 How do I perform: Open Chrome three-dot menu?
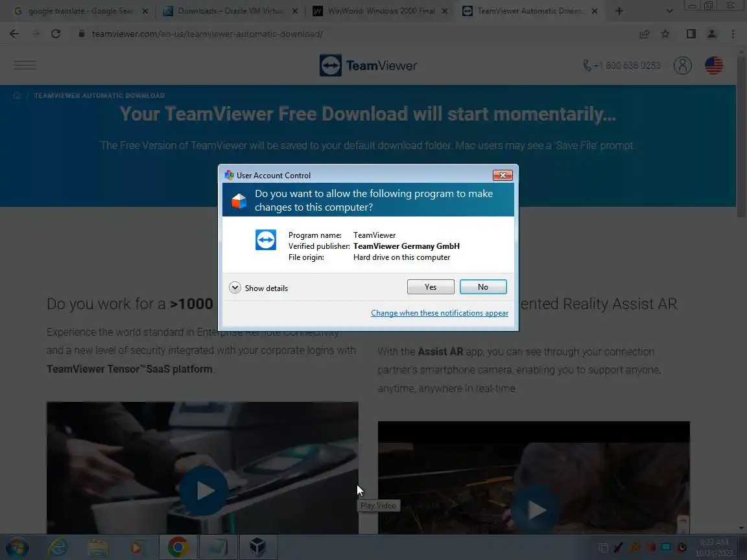pos(733,34)
